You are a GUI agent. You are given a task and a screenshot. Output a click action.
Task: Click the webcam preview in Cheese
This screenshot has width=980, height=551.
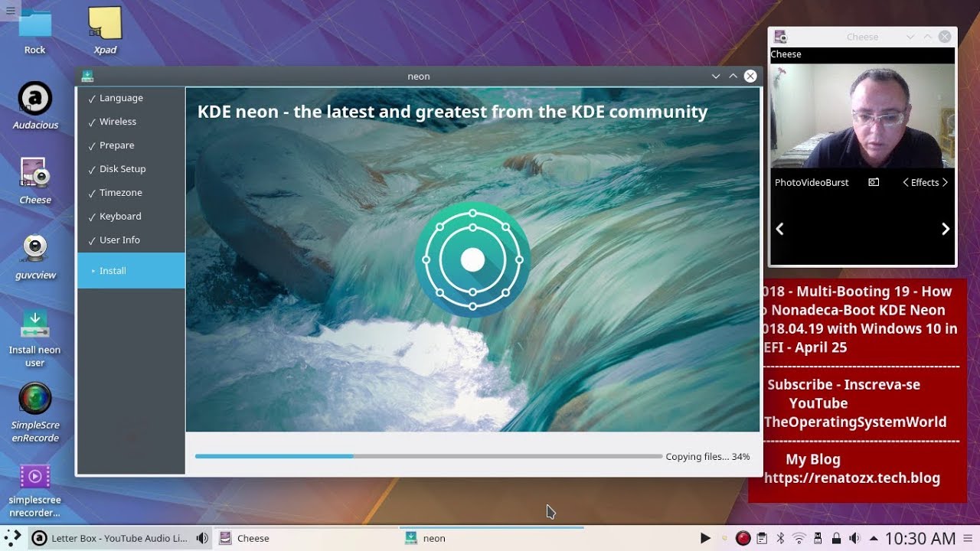pos(863,116)
